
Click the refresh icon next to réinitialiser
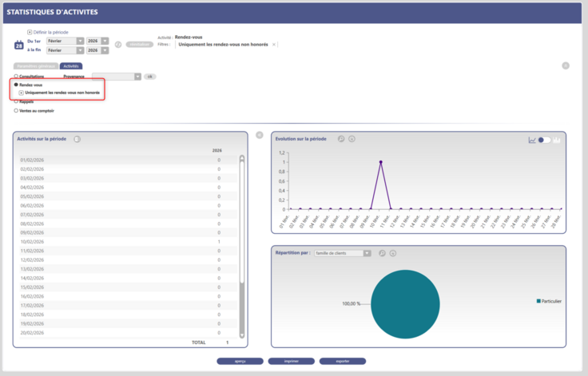(x=118, y=45)
